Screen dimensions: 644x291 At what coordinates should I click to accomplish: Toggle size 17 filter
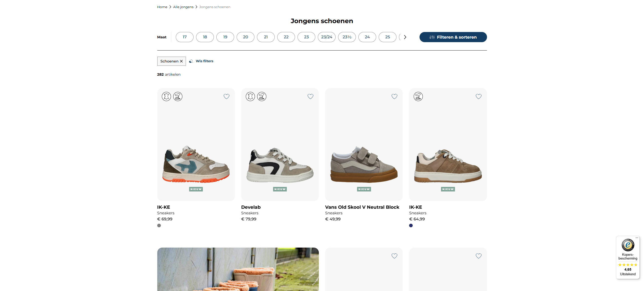(x=184, y=37)
